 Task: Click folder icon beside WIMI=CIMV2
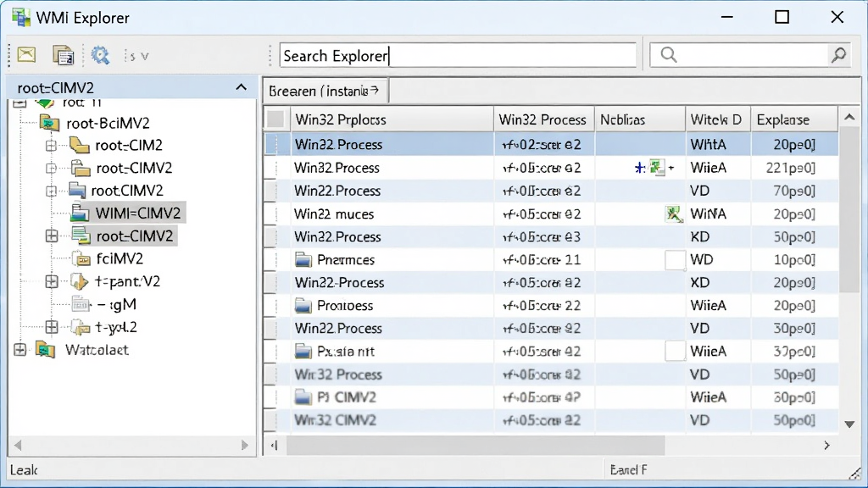[80, 213]
